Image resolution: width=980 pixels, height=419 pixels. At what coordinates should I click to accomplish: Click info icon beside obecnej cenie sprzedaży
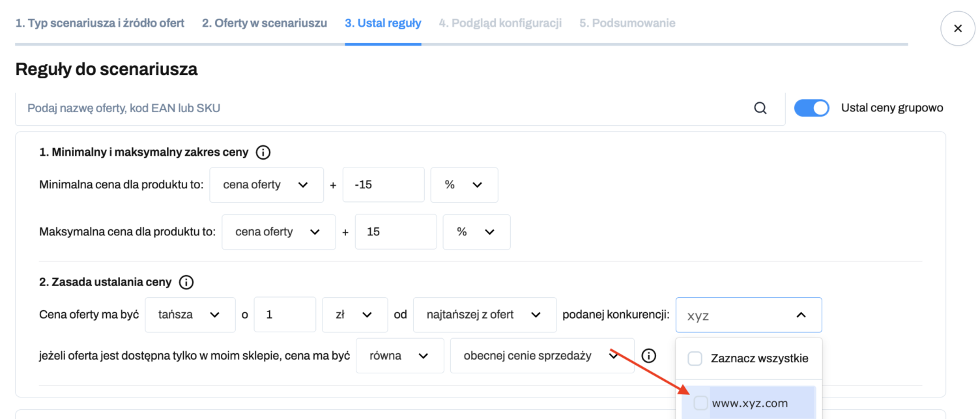point(648,356)
